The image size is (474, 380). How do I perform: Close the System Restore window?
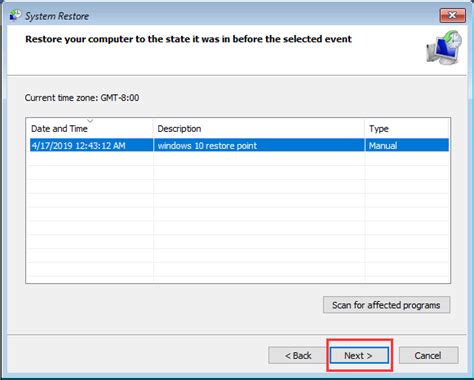pyautogui.click(x=452, y=15)
